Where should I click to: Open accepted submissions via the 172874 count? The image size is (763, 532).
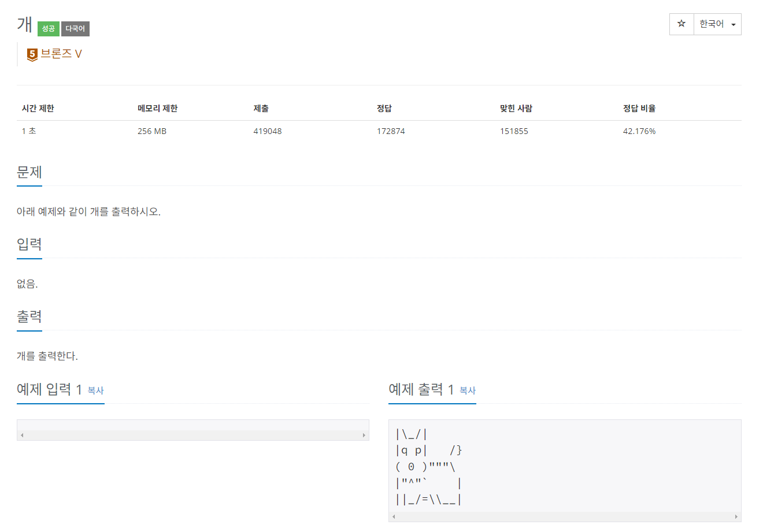pos(391,131)
